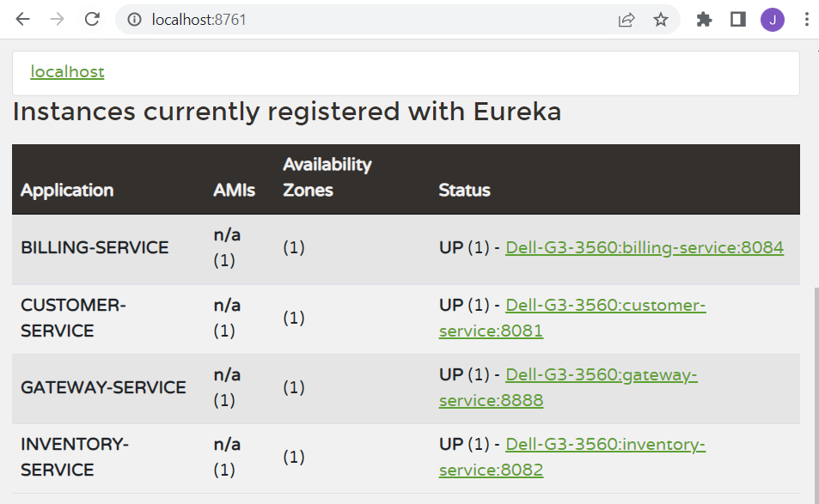Image resolution: width=819 pixels, height=504 pixels.
Task: Bookmark this page with the star icon
Action: pyautogui.click(x=661, y=20)
